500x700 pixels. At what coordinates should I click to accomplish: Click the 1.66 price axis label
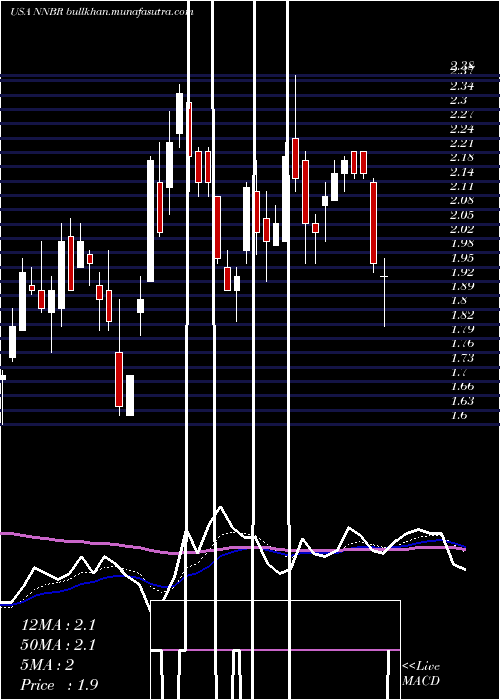click(462, 386)
